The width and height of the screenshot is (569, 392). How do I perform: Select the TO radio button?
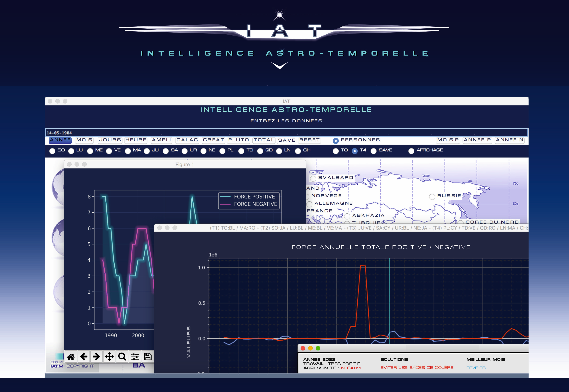click(336, 151)
